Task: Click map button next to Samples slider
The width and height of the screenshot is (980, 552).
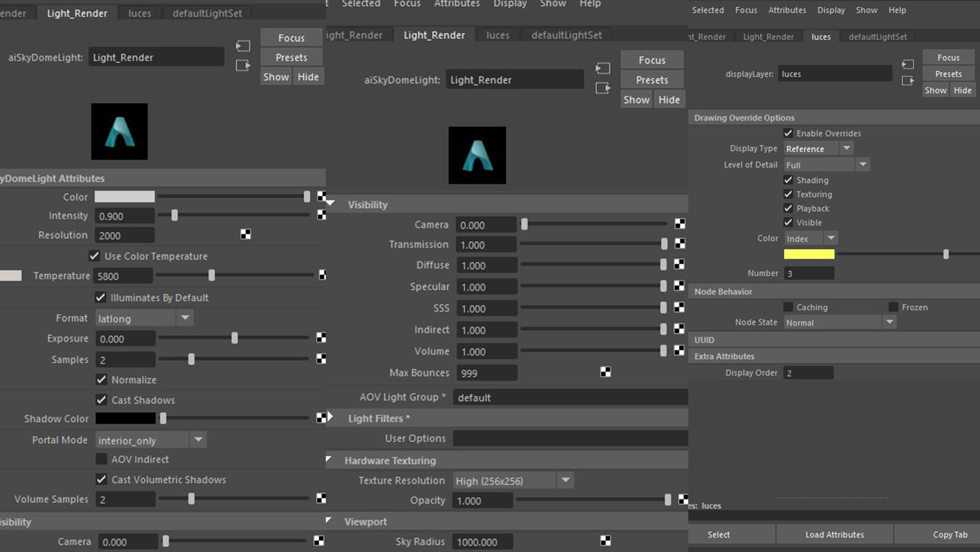Action: click(x=321, y=359)
